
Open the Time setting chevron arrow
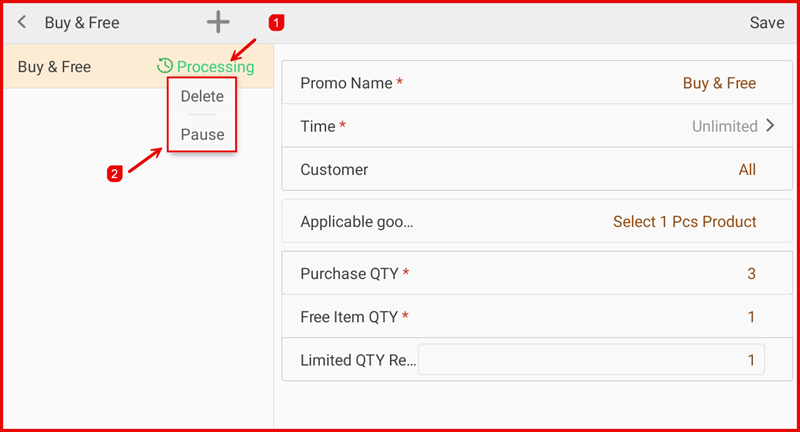(x=770, y=126)
